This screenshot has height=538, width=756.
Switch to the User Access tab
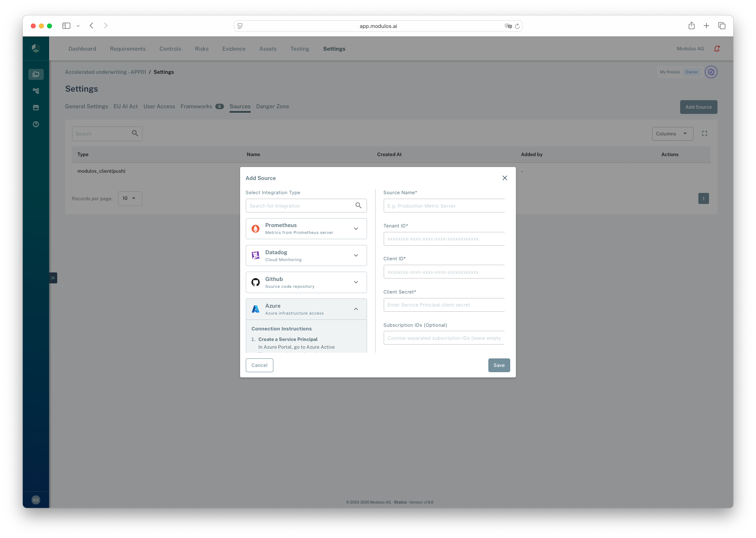point(159,106)
